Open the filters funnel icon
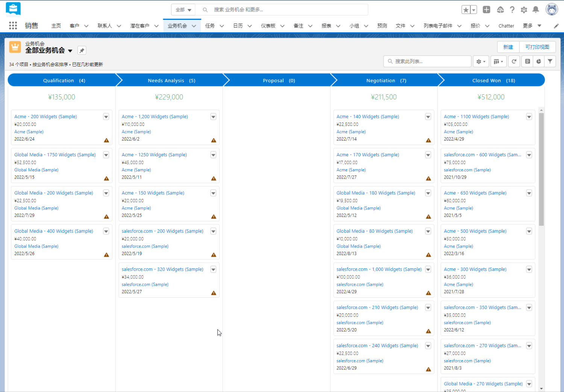564x392 pixels. (x=550, y=61)
